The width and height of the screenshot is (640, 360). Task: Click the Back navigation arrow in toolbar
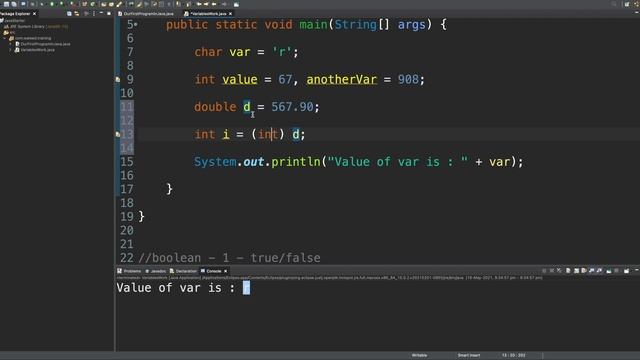click(x=214, y=4)
